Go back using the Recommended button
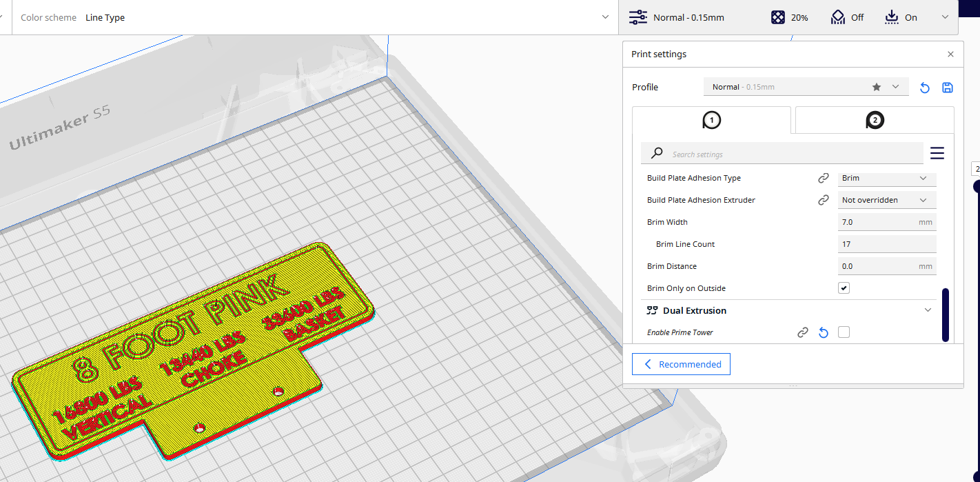The height and width of the screenshot is (482, 980). point(681,364)
